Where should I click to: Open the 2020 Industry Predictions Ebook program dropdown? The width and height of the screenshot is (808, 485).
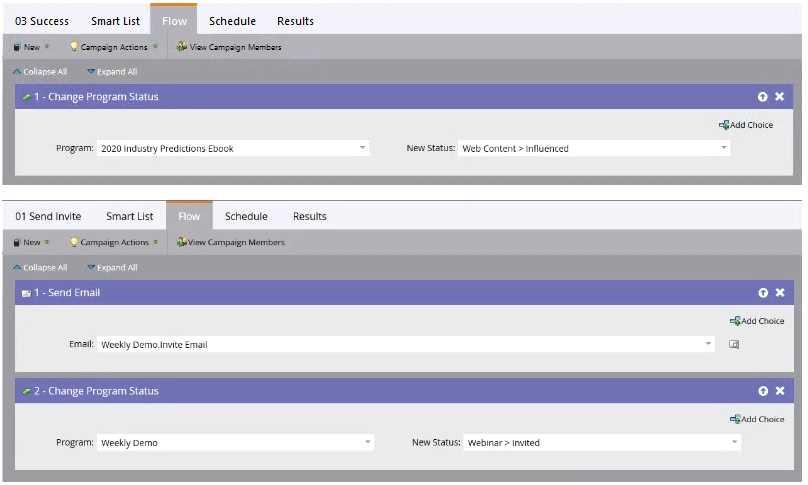363,148
